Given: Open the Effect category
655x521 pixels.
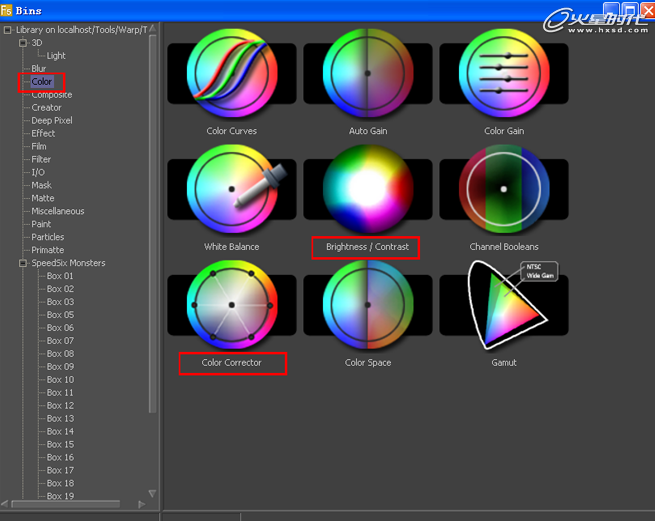Looking at the screenshot, I should tap(43, 133).
